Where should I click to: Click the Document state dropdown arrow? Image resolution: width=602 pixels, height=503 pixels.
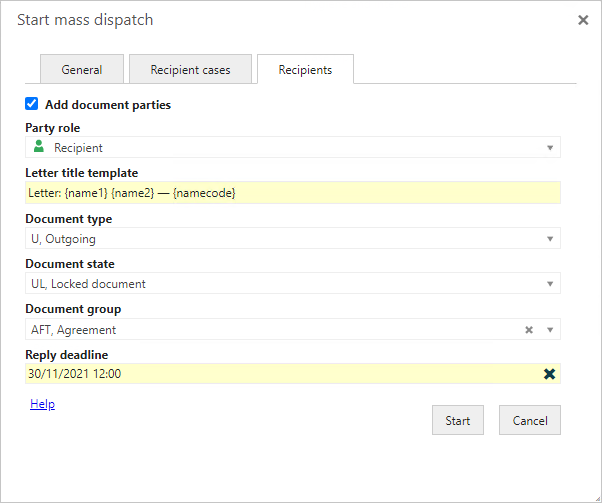coord(549,284)
